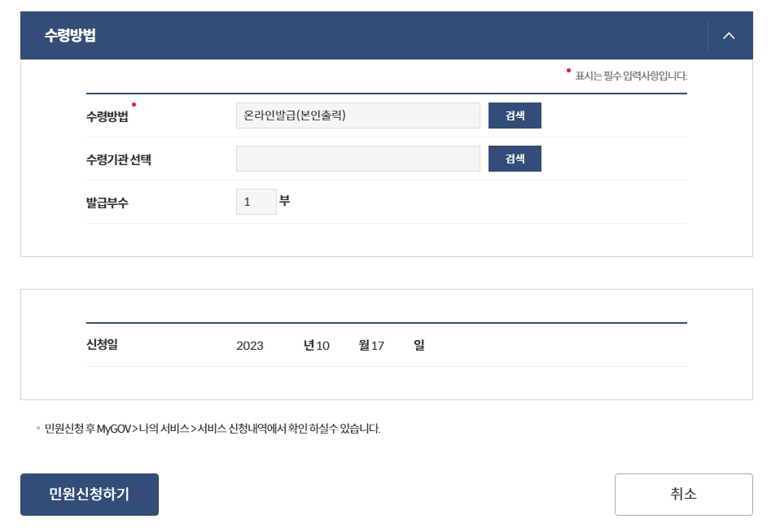Click the 수령방법 field label

click(107, 116)
